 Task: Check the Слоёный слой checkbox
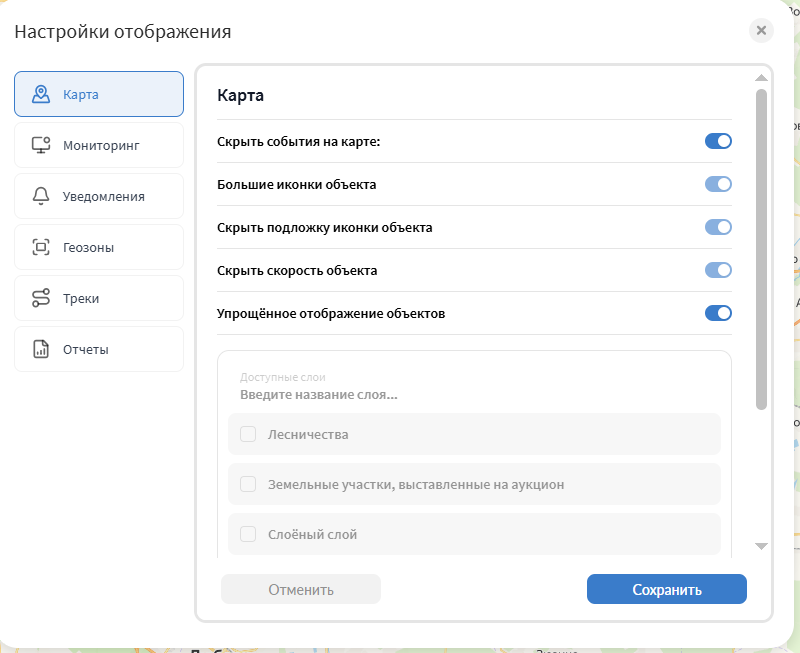[x=248, y=534]
